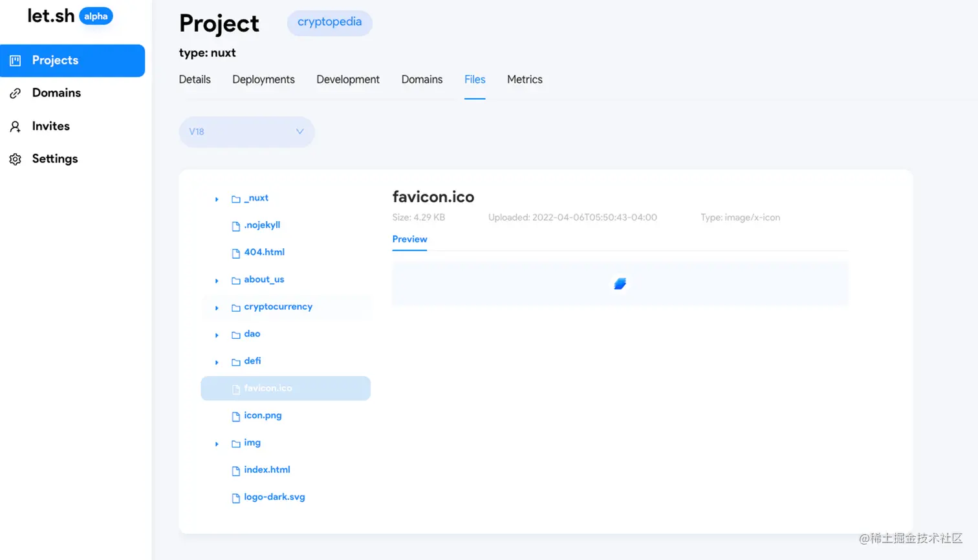Open the Metrics tab
Viewport: 978px width, 560px height.
525,80
